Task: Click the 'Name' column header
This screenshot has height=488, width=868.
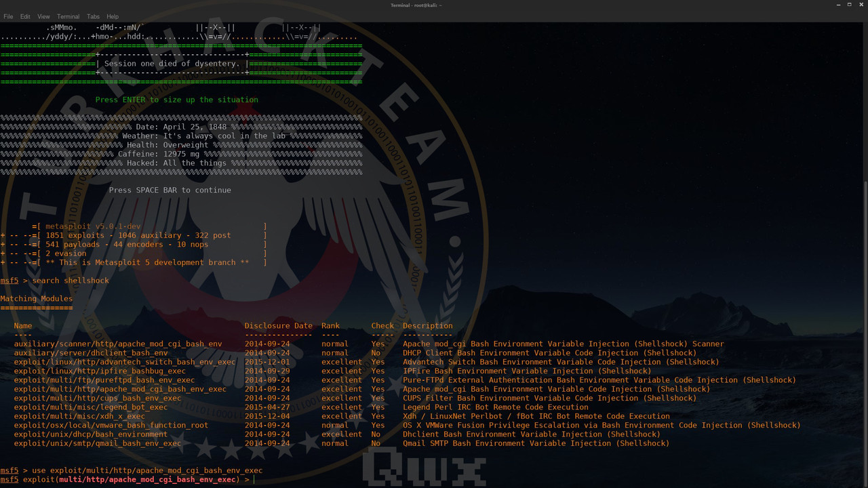Action: 23,326
